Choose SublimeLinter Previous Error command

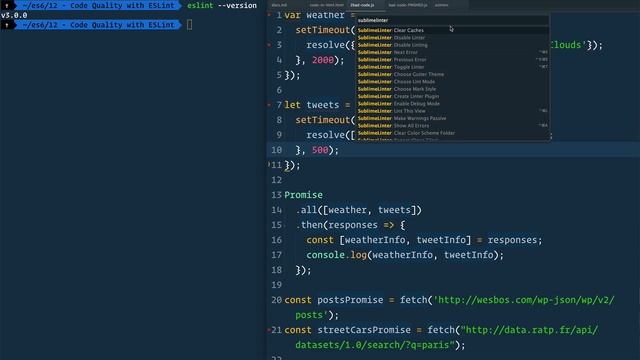click(x=452, y=60)
